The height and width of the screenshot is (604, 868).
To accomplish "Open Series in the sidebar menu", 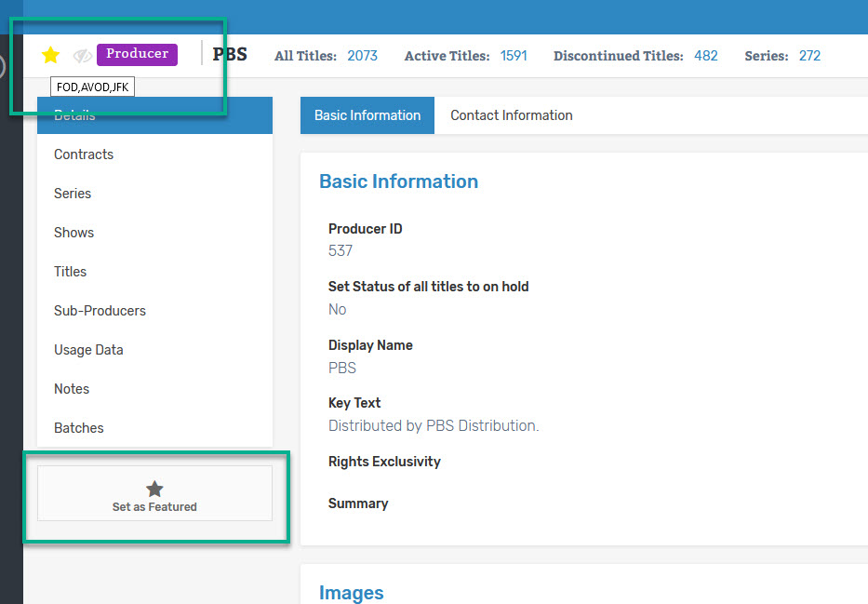I will tap(155, 194).
